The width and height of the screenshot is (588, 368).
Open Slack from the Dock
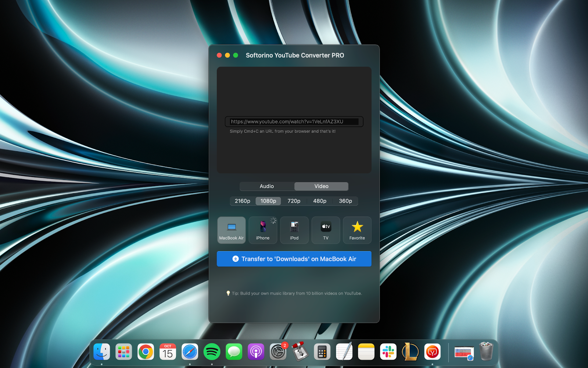click(388, 352)
